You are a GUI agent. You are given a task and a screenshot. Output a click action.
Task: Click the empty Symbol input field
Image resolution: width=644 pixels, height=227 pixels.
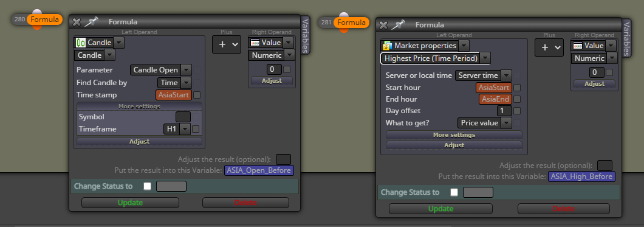(183, 117)
